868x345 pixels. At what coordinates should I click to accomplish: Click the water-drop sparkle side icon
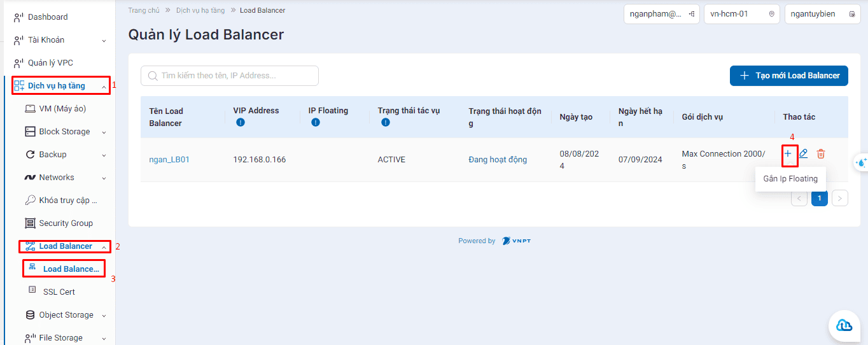click(862, 162)
